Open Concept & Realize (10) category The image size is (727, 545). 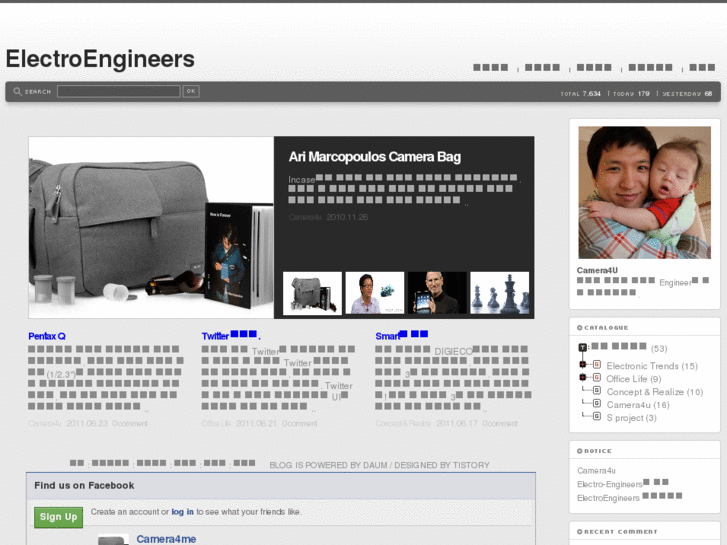click(655, 392)
